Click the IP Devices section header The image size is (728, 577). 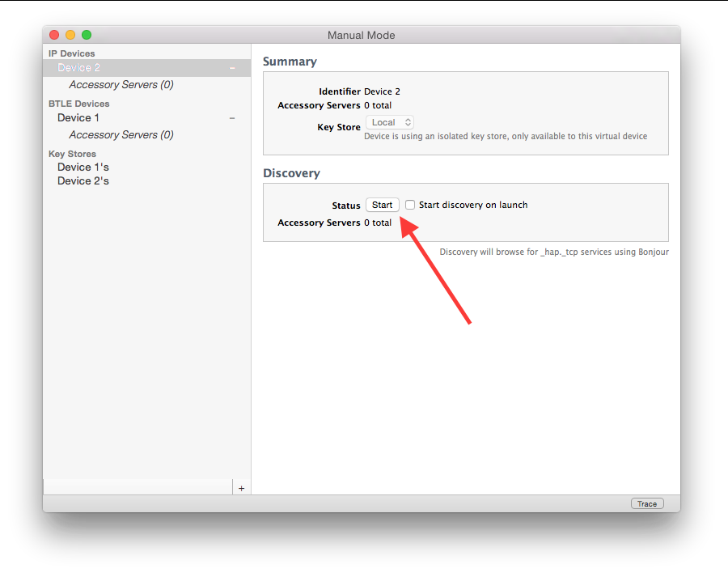(x=71, y=53)
